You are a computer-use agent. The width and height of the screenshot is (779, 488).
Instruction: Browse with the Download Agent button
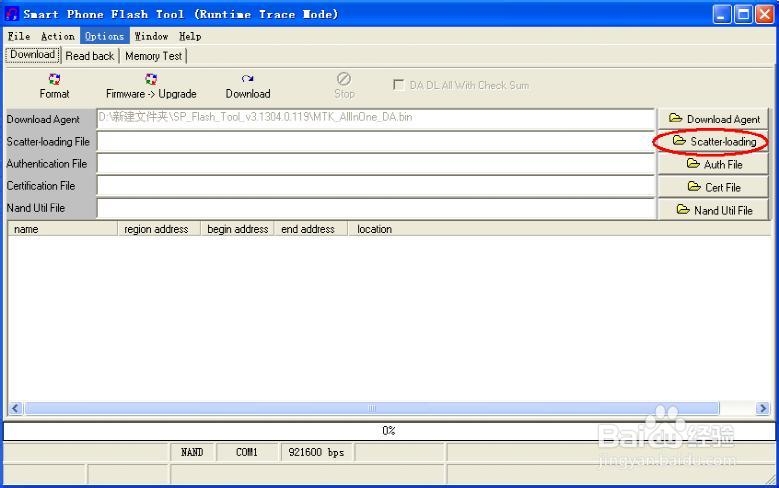point(713,119)
